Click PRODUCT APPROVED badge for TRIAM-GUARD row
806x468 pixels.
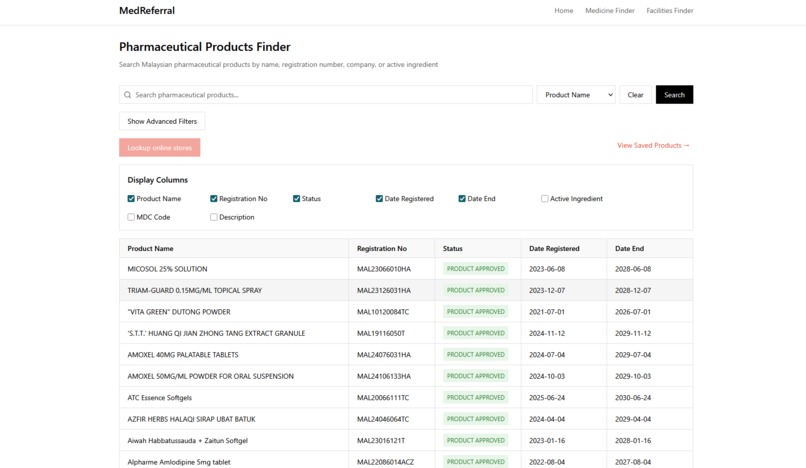(475, 291)
